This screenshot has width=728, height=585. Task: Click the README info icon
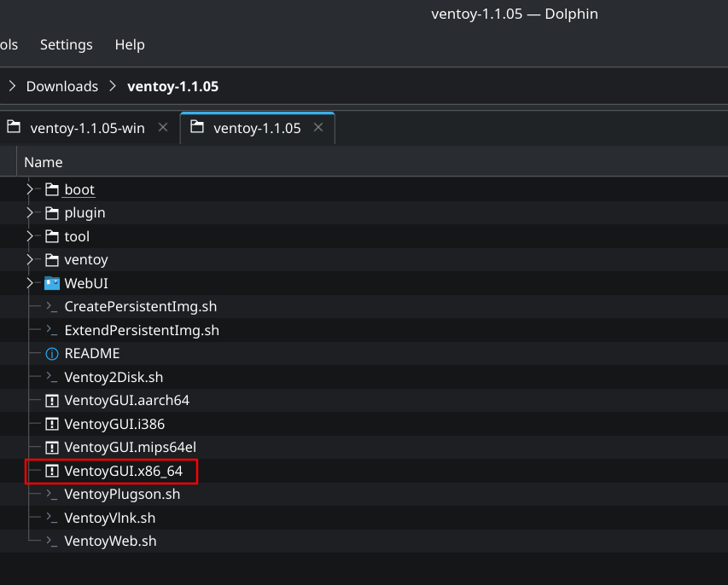[x=52, y=354]
